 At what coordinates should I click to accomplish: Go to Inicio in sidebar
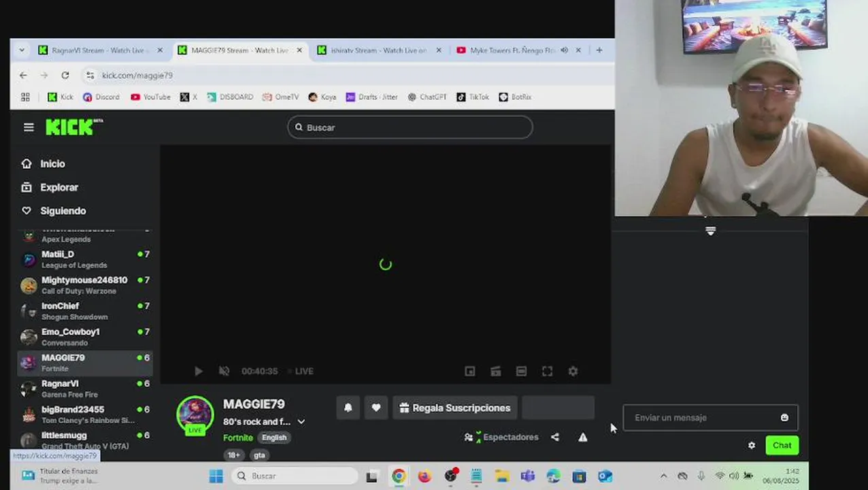point(52,163)
